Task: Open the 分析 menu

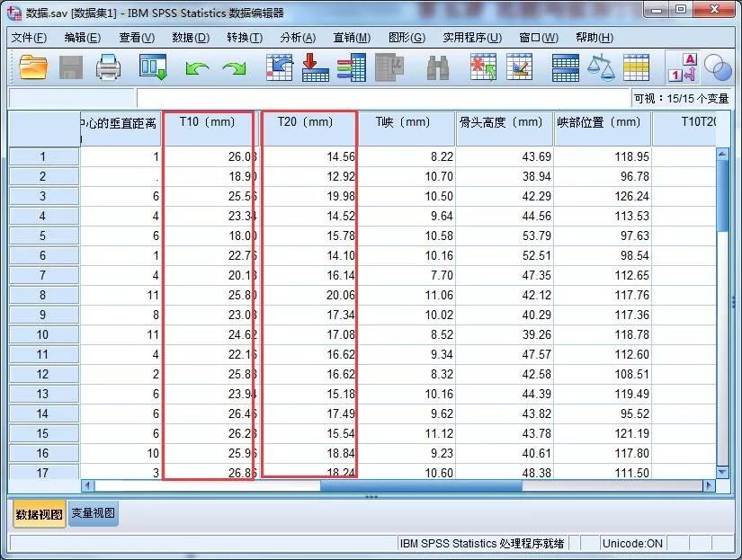Action: click(296, 38)
